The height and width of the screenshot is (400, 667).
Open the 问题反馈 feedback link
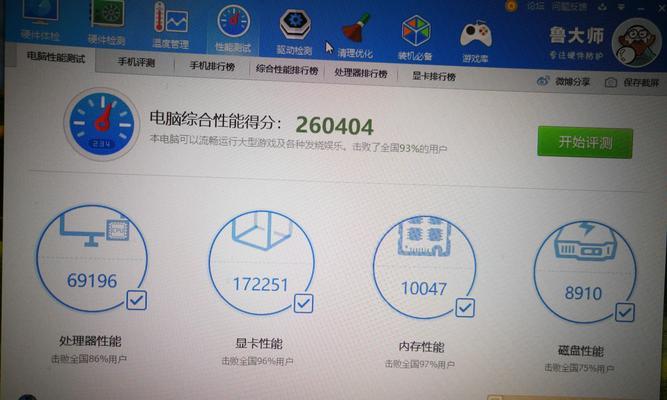coord(569,7)
